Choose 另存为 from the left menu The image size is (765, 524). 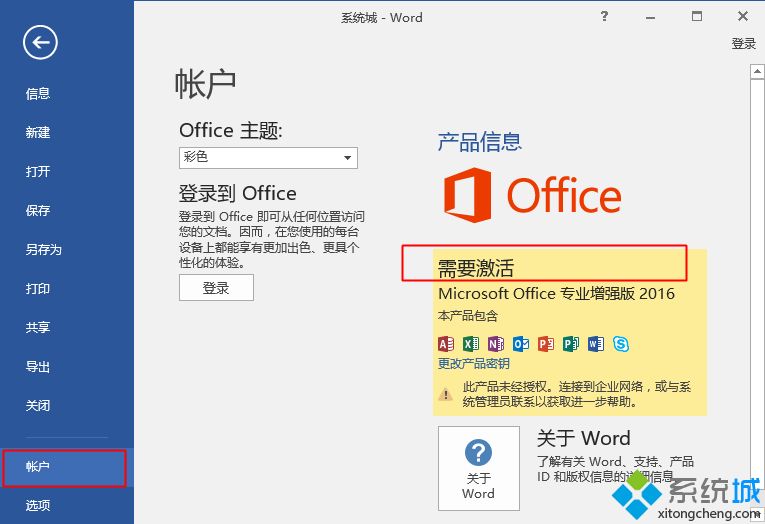click(43, 250)
